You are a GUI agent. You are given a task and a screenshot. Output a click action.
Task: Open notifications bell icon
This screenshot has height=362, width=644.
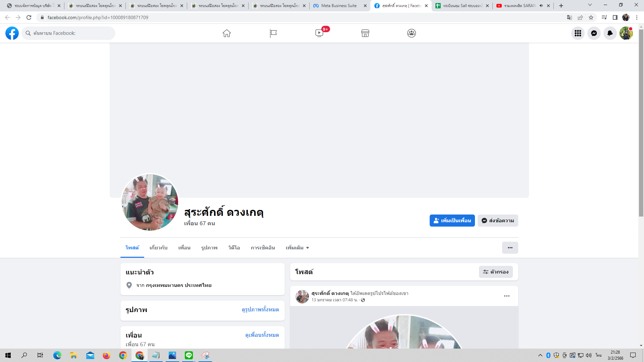coord(610,33)
